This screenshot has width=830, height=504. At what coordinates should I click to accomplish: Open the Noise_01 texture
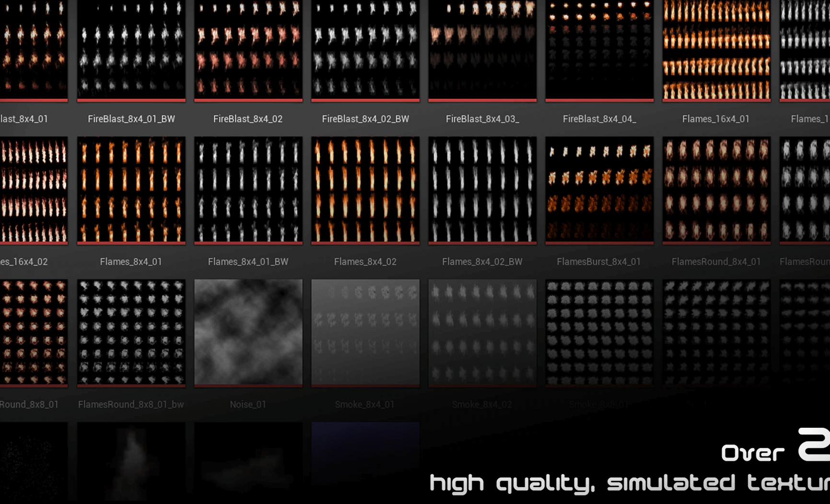[x=248, y=333]
